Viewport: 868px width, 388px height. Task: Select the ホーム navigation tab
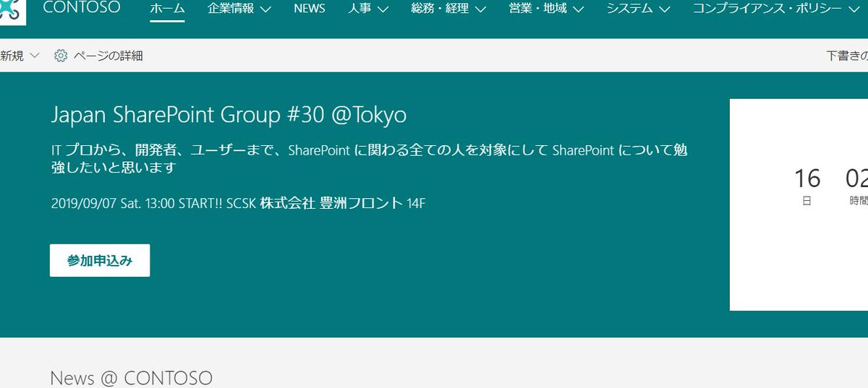(x=167, y=9)
